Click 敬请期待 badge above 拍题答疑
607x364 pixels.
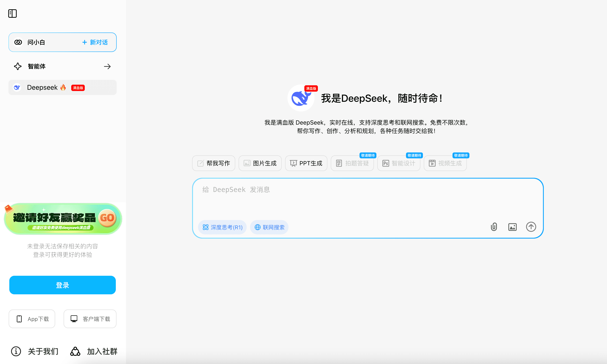click(x=368, y=155)
